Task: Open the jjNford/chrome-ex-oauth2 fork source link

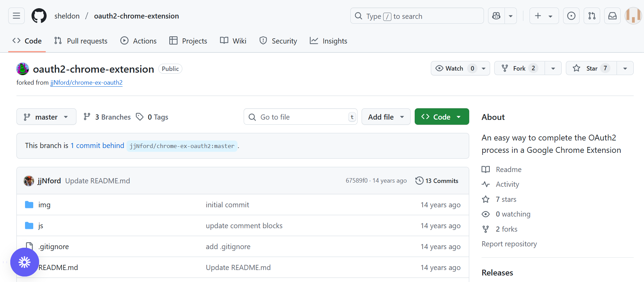Action: pos(86,83)
